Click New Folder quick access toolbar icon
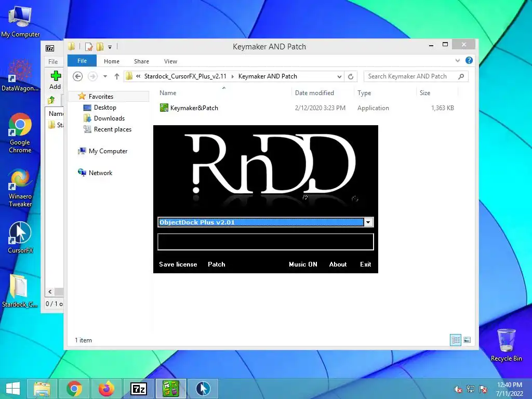532x399 pixels. (x=100, y=46)
